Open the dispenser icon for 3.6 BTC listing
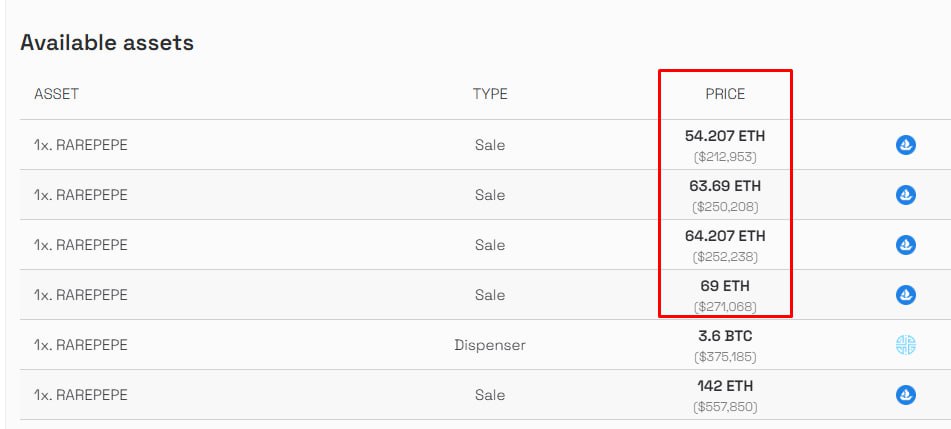The image size is (951, 429). click(906, 345)
